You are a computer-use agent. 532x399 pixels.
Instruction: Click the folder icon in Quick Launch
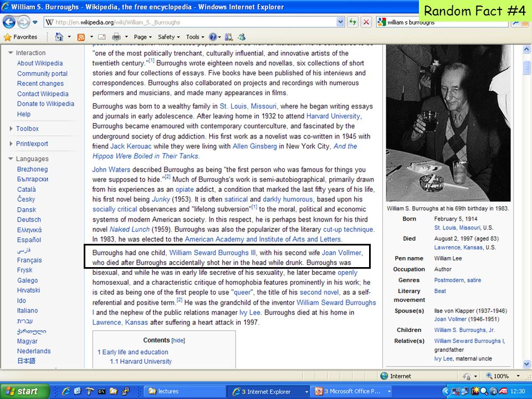(113, 391)
